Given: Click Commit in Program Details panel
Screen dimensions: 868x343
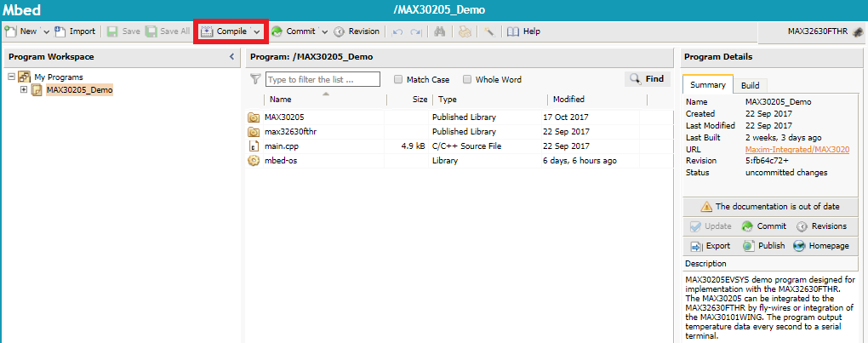Looking at the screenshot, I should click(x=764, y=226).
